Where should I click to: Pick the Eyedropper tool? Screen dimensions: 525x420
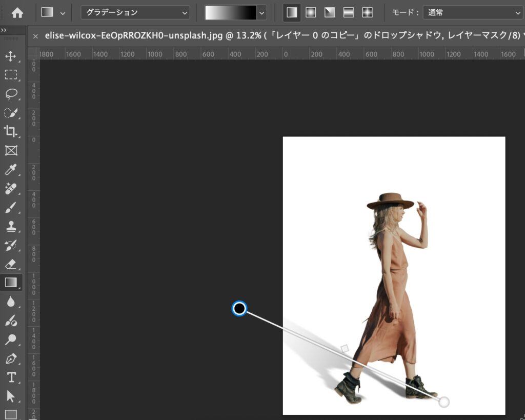pos(11,169)
